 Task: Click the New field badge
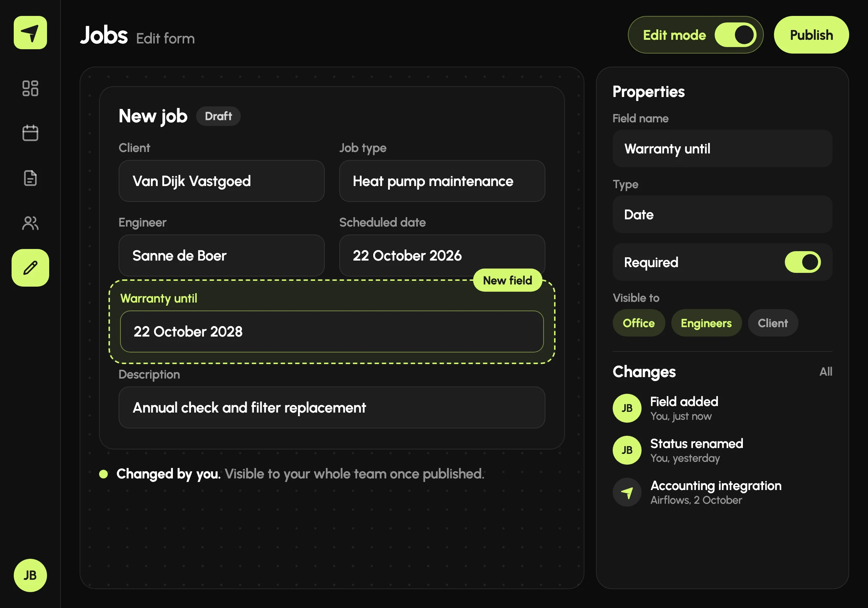click(507, 280)
